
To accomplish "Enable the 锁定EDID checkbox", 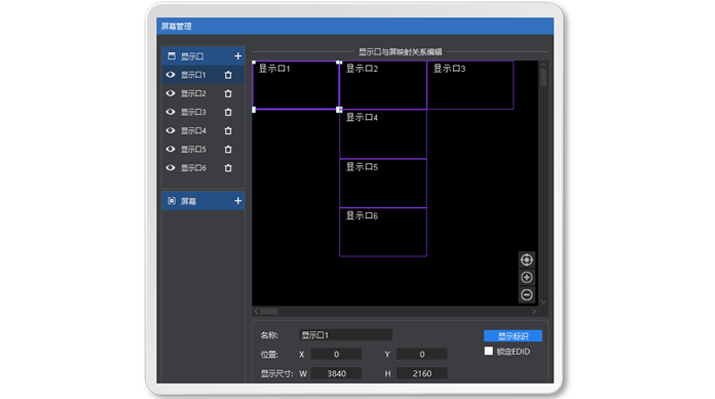I will pyautogui.click(x=488, y=351).
